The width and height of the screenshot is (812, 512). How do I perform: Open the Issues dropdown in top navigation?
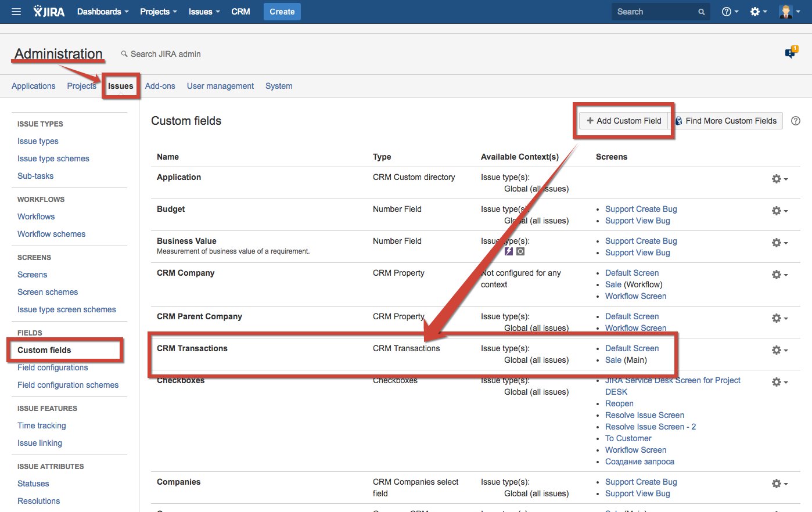pos(204,12)
